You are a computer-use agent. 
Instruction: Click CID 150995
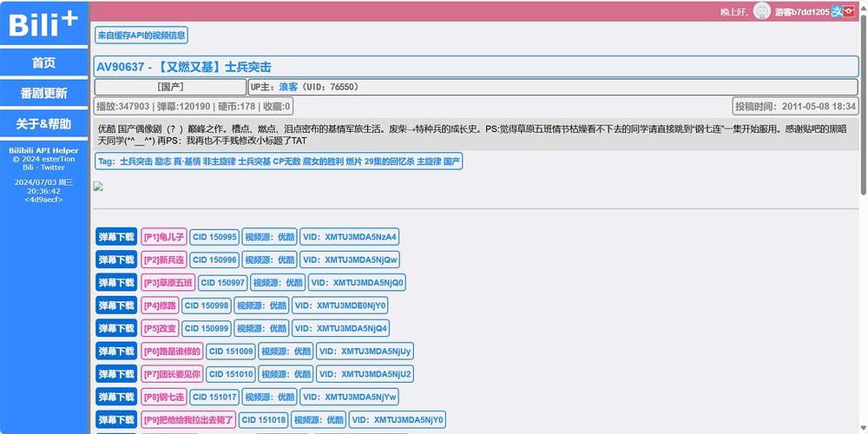214,237
